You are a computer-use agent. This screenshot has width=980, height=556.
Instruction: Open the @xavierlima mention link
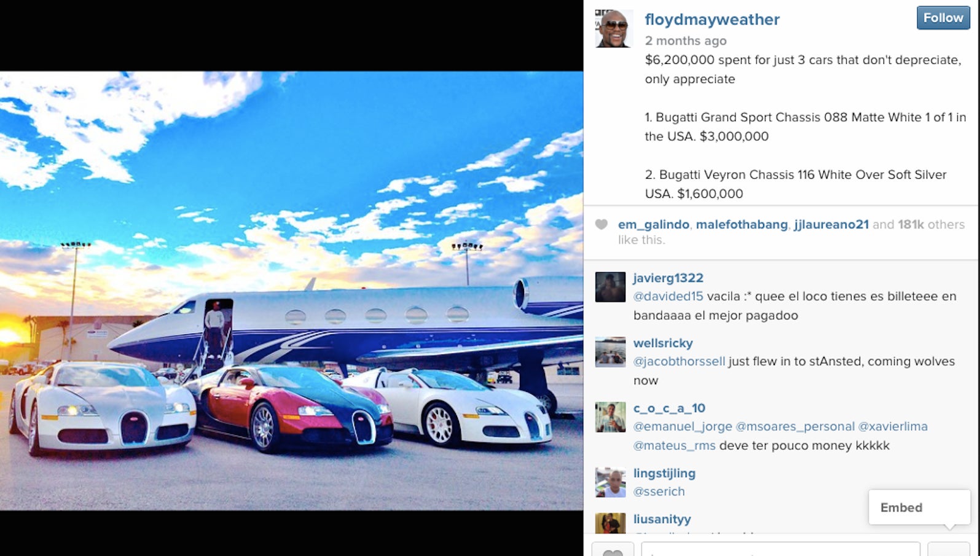tap(892, 426)
